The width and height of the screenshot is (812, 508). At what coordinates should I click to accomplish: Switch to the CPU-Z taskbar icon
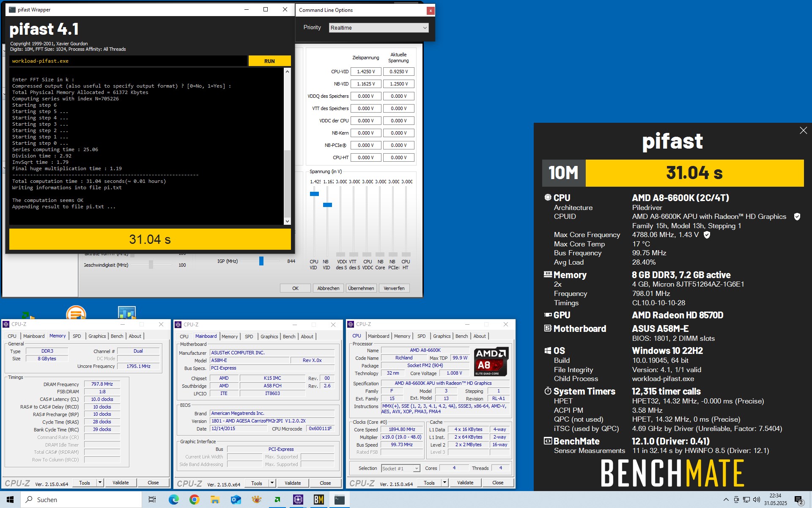click(x=298, y=500)
